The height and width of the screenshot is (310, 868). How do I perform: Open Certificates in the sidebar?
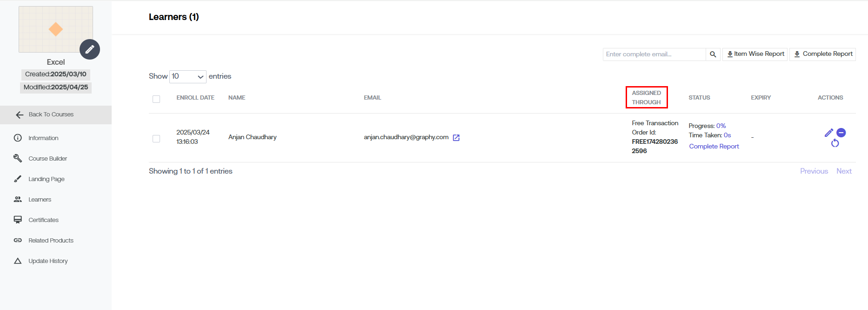pos(43,220)
